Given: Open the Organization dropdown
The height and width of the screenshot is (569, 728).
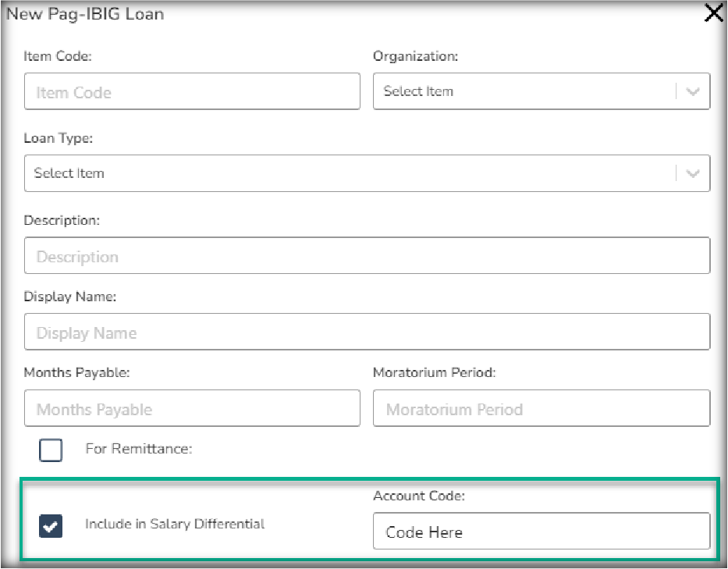Looking at the screenshot, I should 524,91.
